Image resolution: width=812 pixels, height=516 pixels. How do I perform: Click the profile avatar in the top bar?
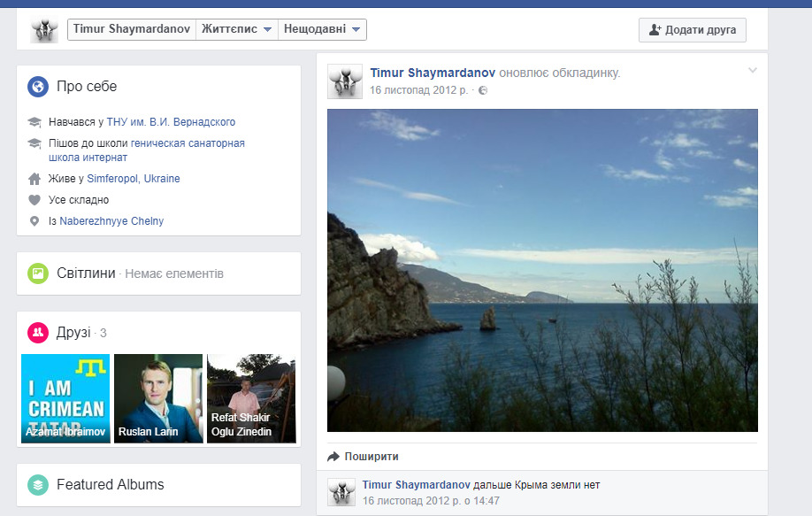44,30
